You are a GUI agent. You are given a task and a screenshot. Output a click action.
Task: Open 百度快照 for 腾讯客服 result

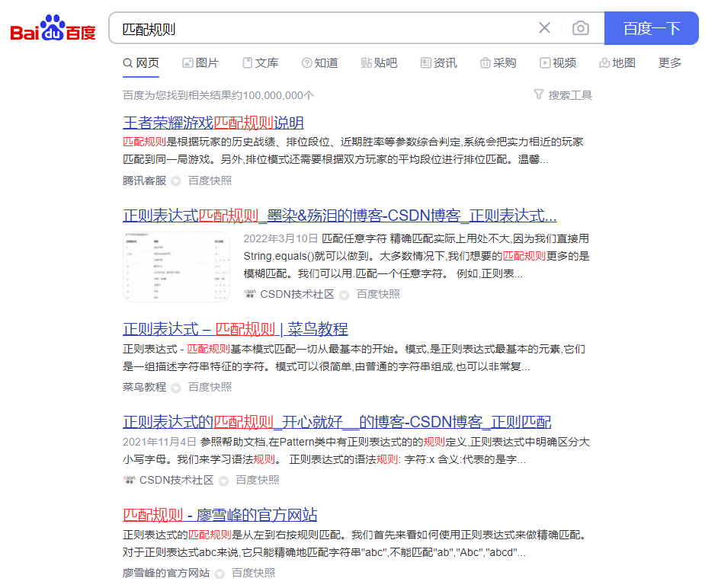pos(210,181)
